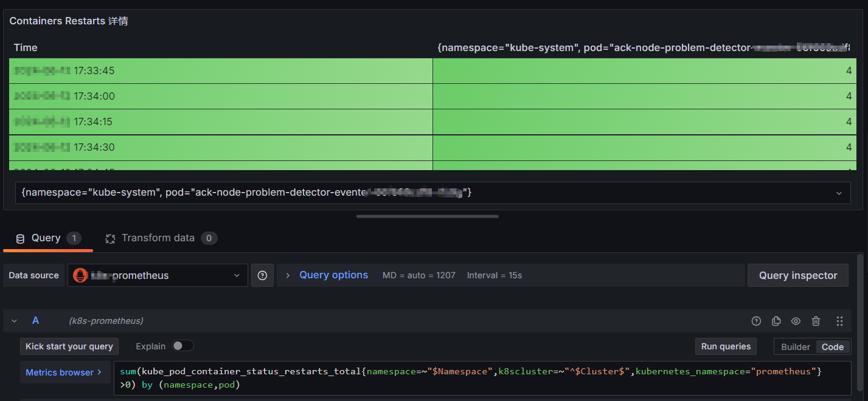Click the help icon beside the data source picker
Screen dimensions: 868x401
(x=262, y=275)
